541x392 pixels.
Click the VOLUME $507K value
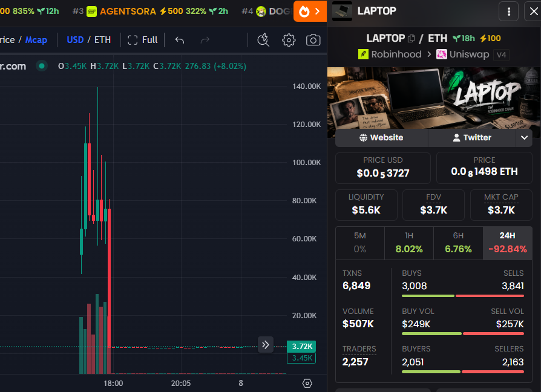[358, 324]
